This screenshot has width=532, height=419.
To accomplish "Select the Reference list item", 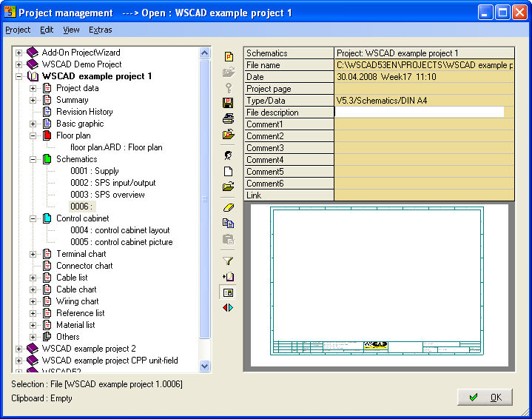I will [81, 313].
